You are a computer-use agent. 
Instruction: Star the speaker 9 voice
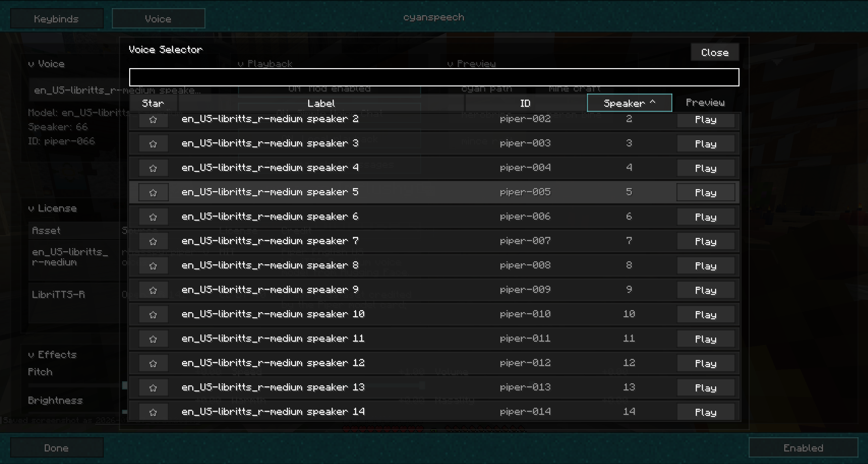153,290
